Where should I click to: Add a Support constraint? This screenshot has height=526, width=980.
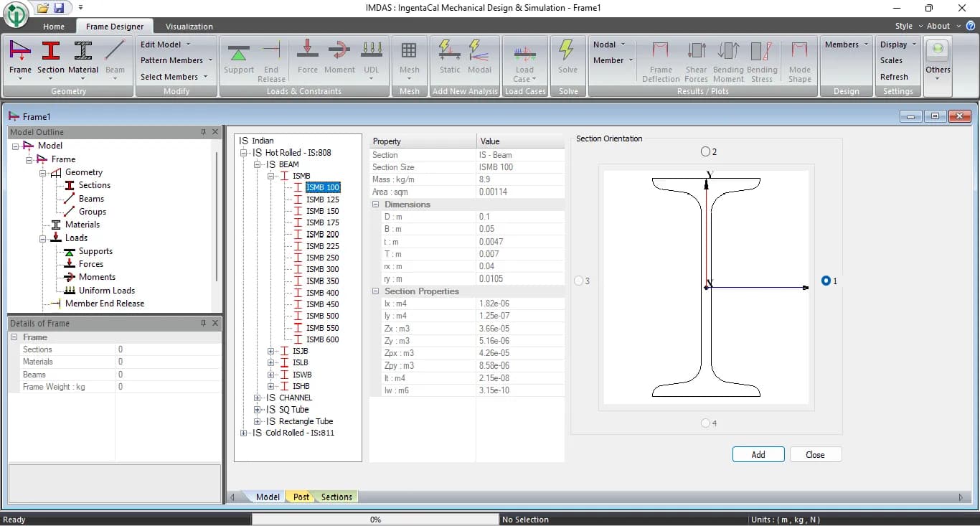[x=239, y=60]
